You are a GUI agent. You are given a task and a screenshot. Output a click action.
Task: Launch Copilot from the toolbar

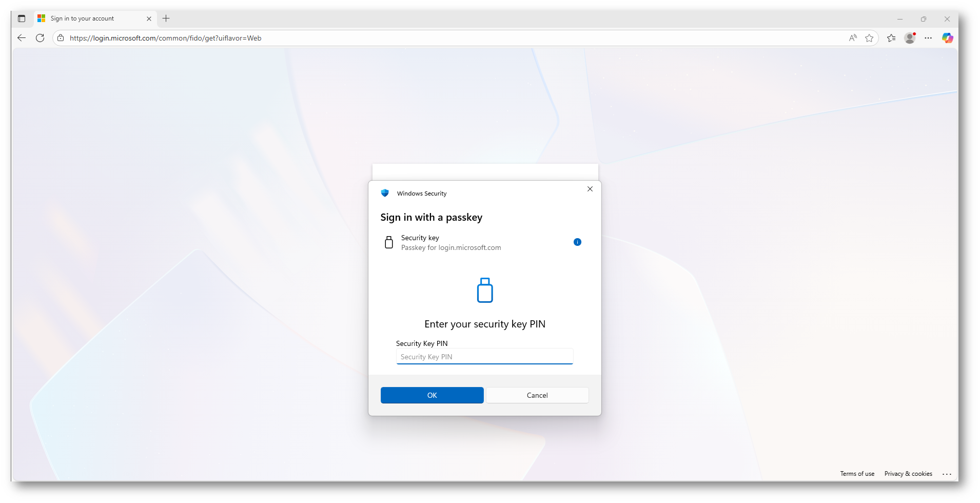click(947, 38)
